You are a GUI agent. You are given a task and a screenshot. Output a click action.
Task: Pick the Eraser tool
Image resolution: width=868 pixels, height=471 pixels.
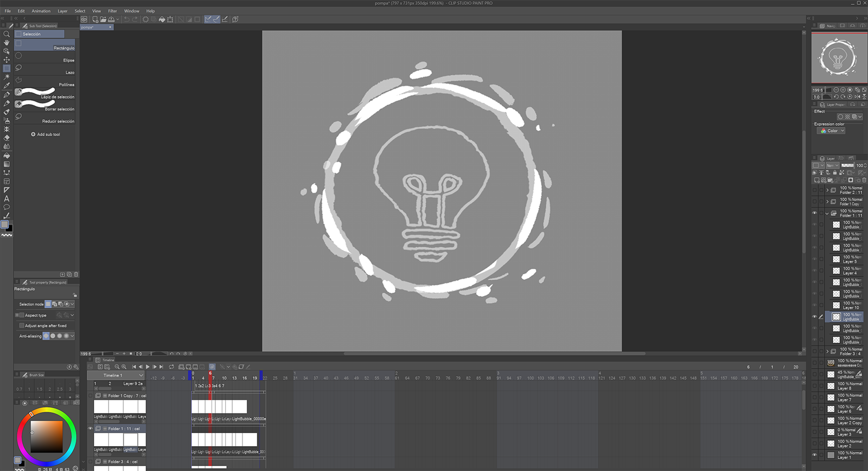click(7, 138)
